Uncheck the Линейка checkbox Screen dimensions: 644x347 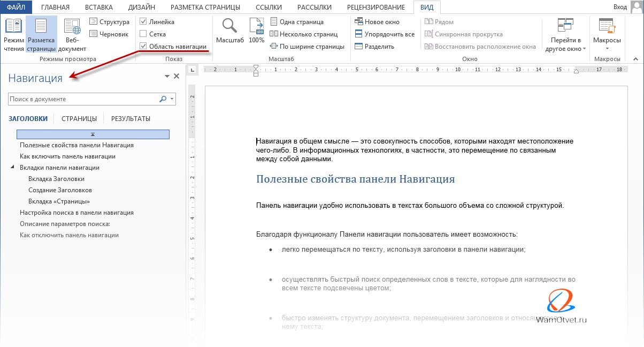[143, 22]
